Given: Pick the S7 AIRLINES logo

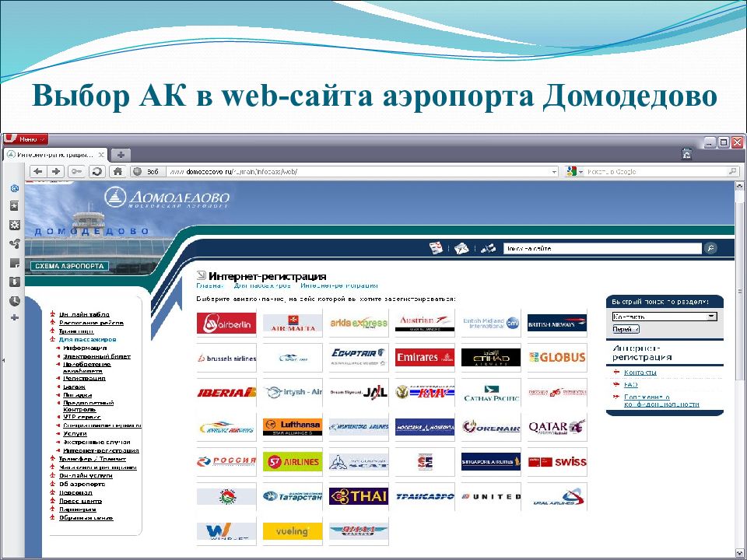Looking at the screenshot, I should click(x=293, y=462).
